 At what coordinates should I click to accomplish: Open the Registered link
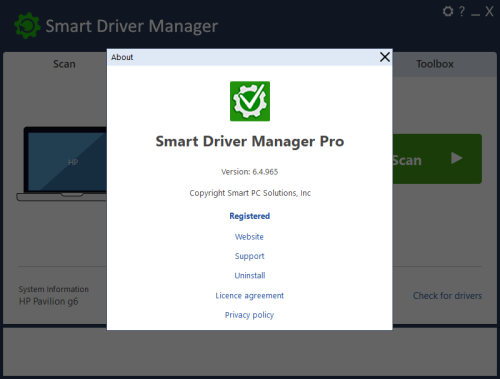pos(250,216)
